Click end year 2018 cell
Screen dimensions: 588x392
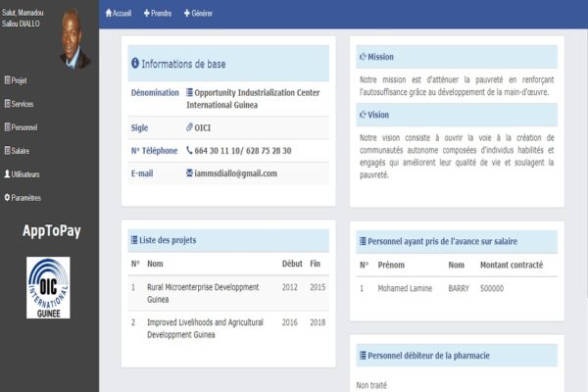coord(318,322)
